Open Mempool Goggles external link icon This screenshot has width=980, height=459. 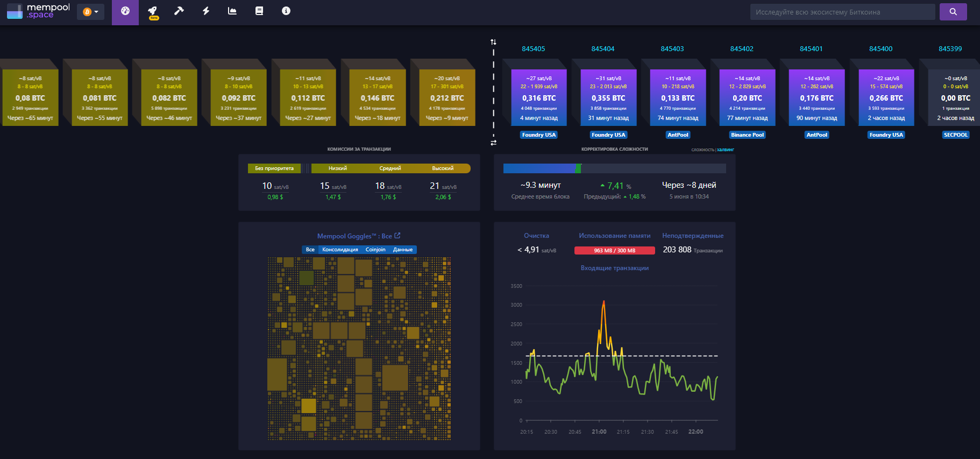[x=397, y=236]
